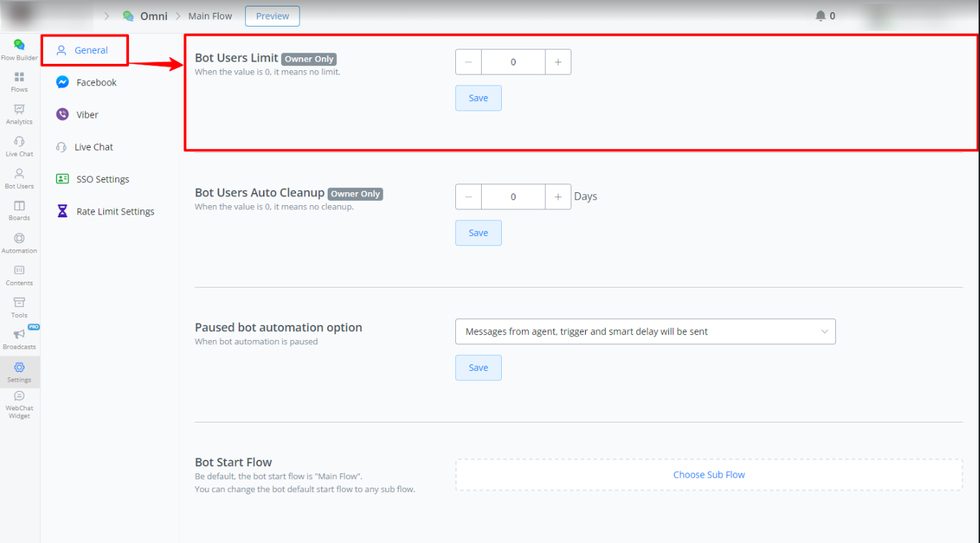
Task: Save the Bot Users Limit value
Action: tap(478, 98)
